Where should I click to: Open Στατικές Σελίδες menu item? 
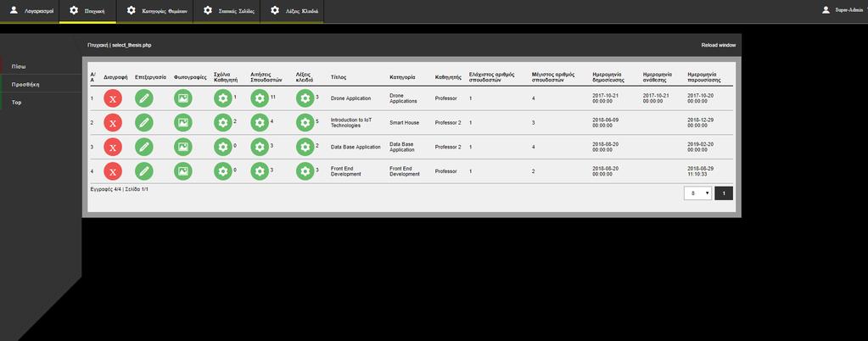(x=227, y=11)
